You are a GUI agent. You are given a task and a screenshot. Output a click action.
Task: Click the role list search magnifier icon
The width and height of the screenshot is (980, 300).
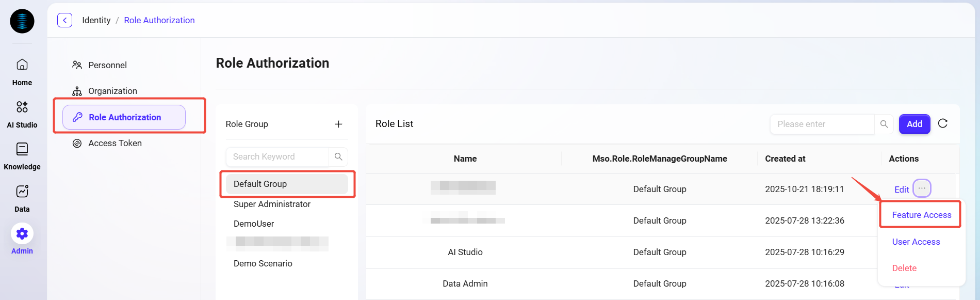(884, 124)
